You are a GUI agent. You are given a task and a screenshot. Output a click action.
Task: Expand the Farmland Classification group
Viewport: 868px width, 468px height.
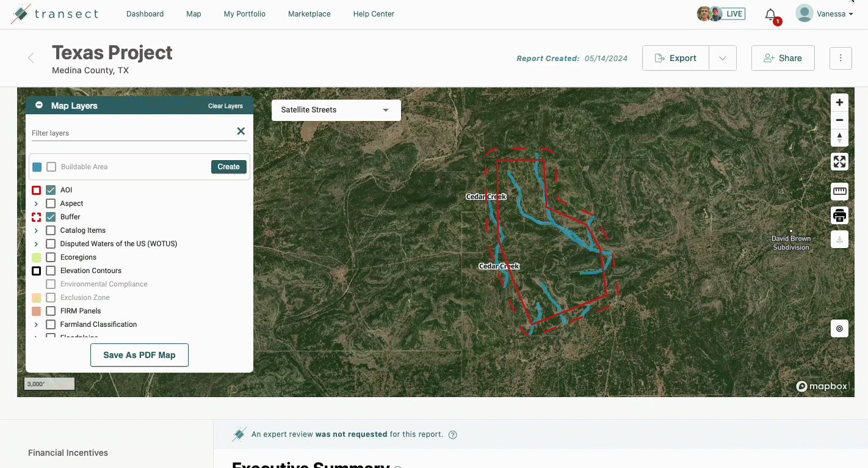[36, 324]
